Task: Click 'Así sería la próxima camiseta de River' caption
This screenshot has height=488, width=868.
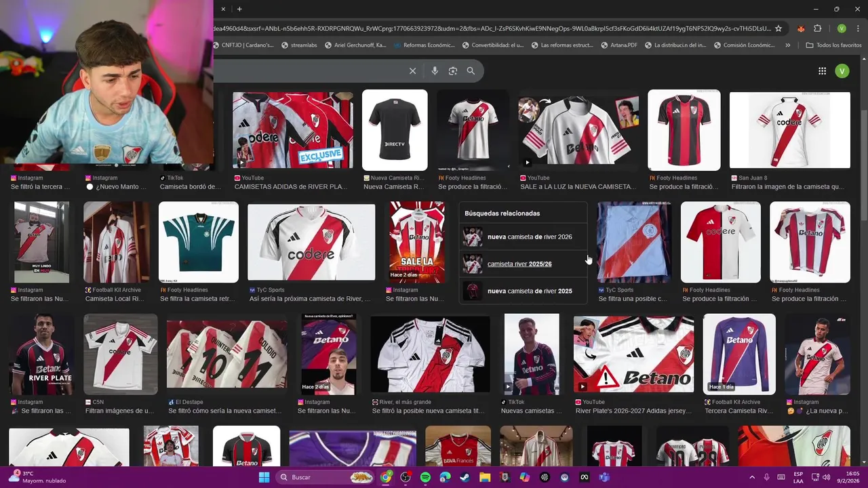Action: [x=310, y=299]
